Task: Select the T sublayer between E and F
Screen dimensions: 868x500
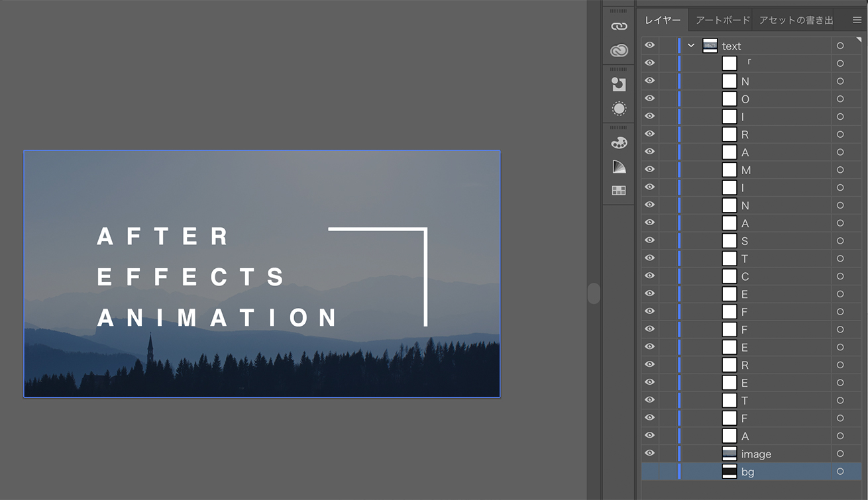Action: (x=745, y=401)
